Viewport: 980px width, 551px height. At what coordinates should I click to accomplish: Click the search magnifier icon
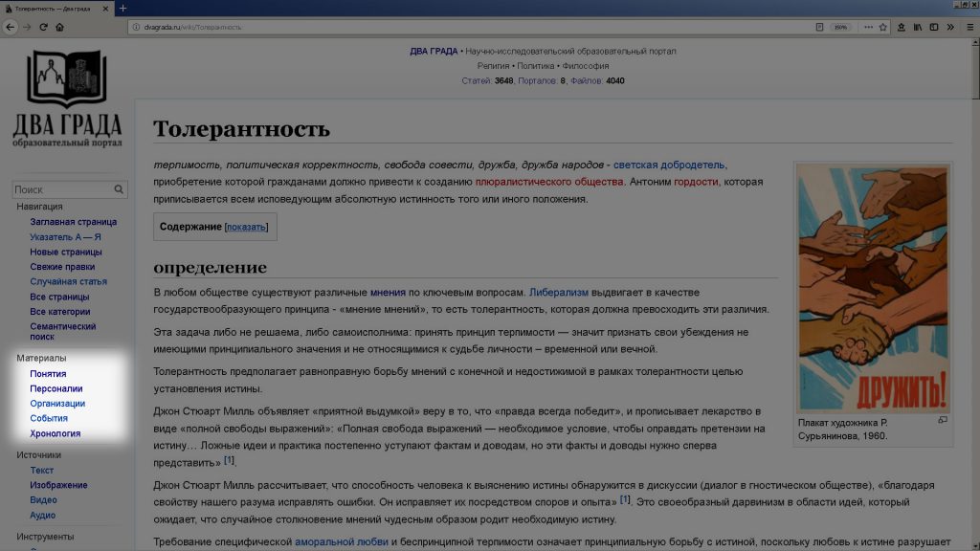pyautogui.click(x=119, y=189)
